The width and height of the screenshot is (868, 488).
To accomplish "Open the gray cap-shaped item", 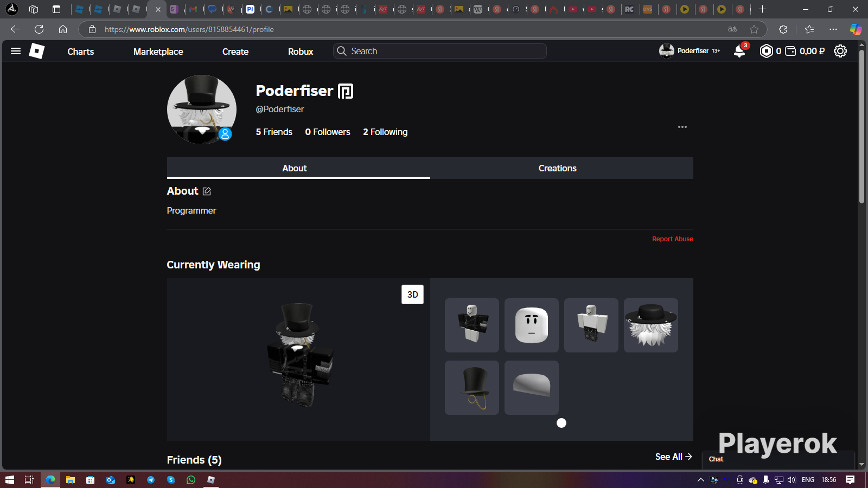I will tap(532, 388).
